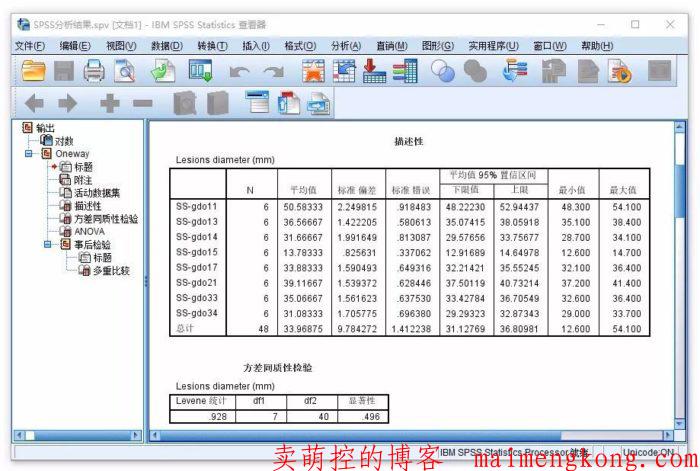Collapse the Oneway tree node
700x471 pixels.
(x=33, y=154)
